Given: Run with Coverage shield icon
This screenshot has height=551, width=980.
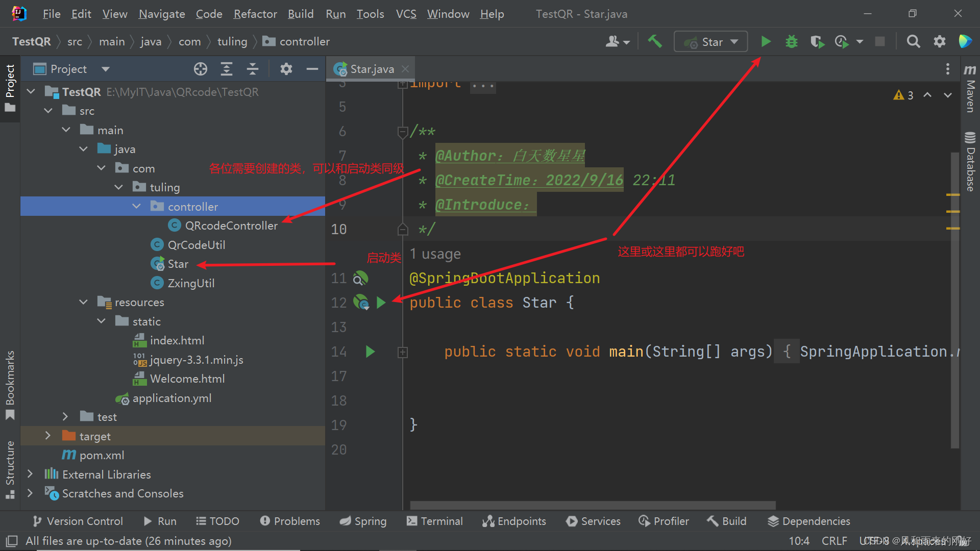Looking at the screenshot, I should (817, 41).
